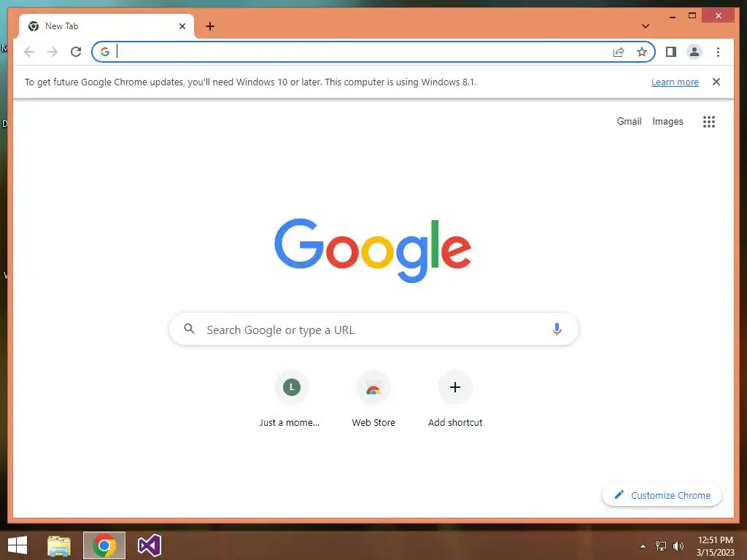Launch Visual Studio from taskbar
Screen dimensions: 747x560
[149, 545]
